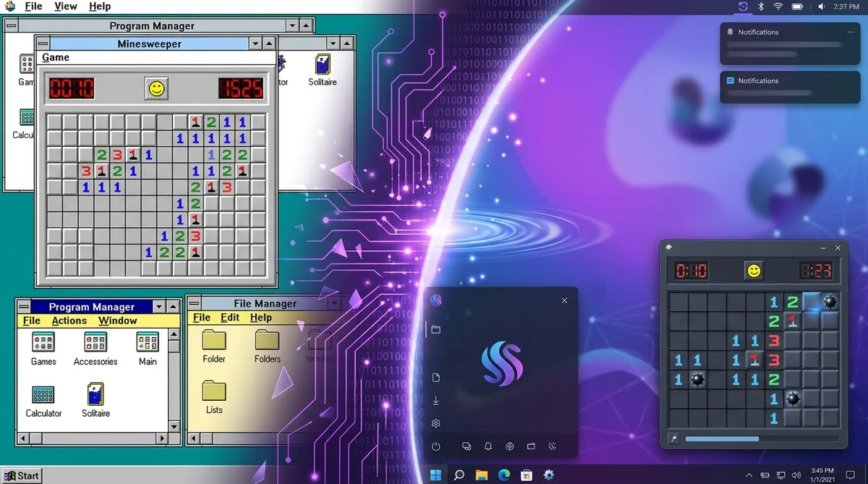
Task: Open control-menu box of retro Minesweeper window
Action: (x=42, y=43)
